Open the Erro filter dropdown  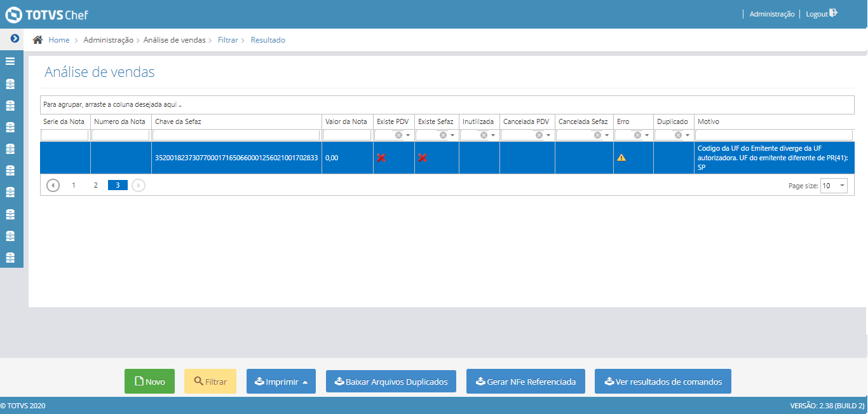pyautogui.click(x=646, y=135)
